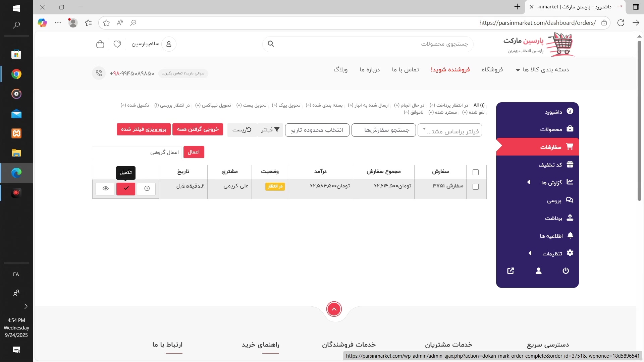
Task: Click the user account avatar icon
Action: [169, 44]
